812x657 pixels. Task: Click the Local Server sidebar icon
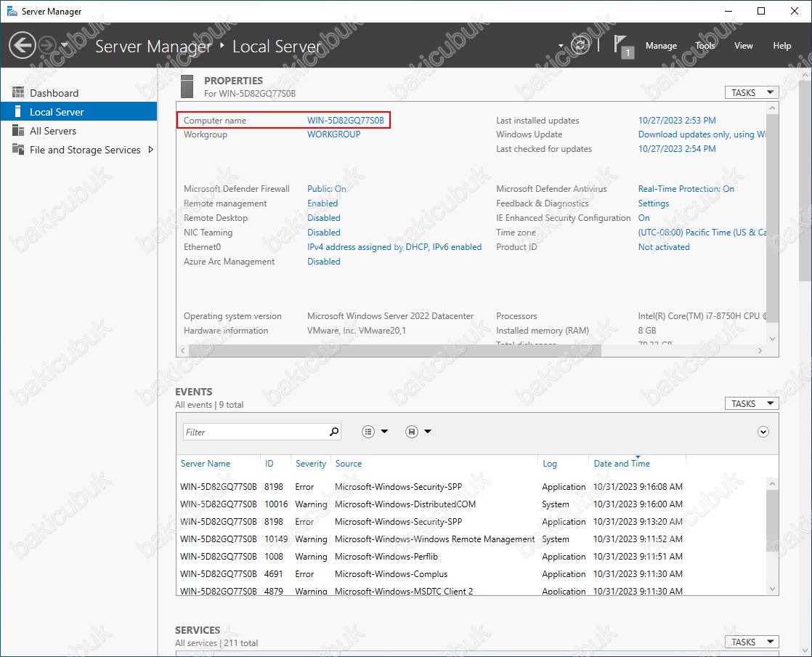(17, 111)
